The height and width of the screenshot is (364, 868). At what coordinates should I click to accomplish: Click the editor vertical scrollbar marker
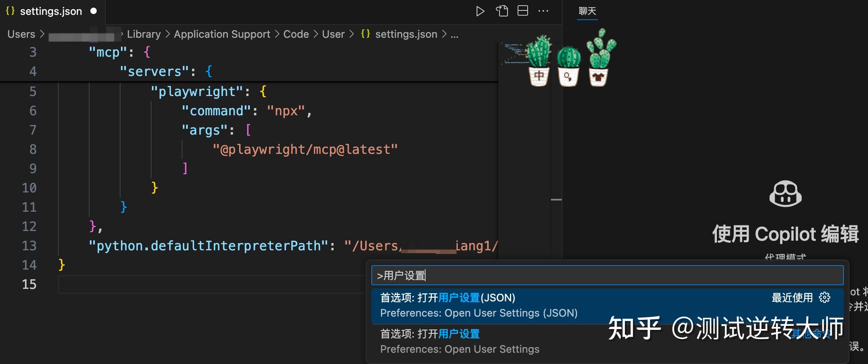556,200
